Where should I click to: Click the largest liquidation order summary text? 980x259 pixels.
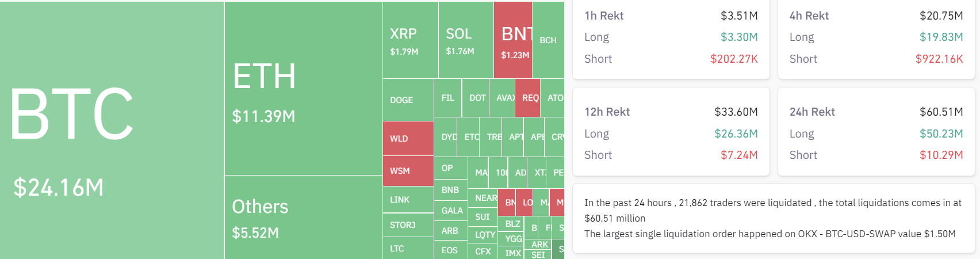(x=770, y=234)
